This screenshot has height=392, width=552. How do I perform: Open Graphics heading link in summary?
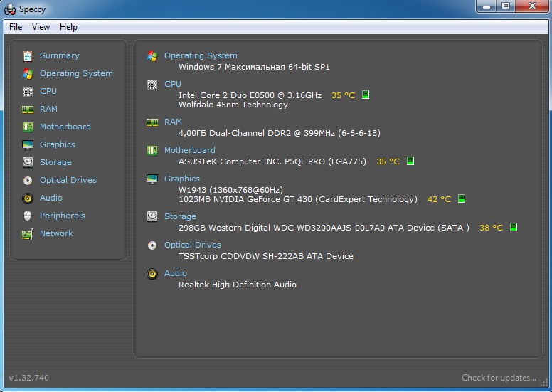click(x=182, y=179)
